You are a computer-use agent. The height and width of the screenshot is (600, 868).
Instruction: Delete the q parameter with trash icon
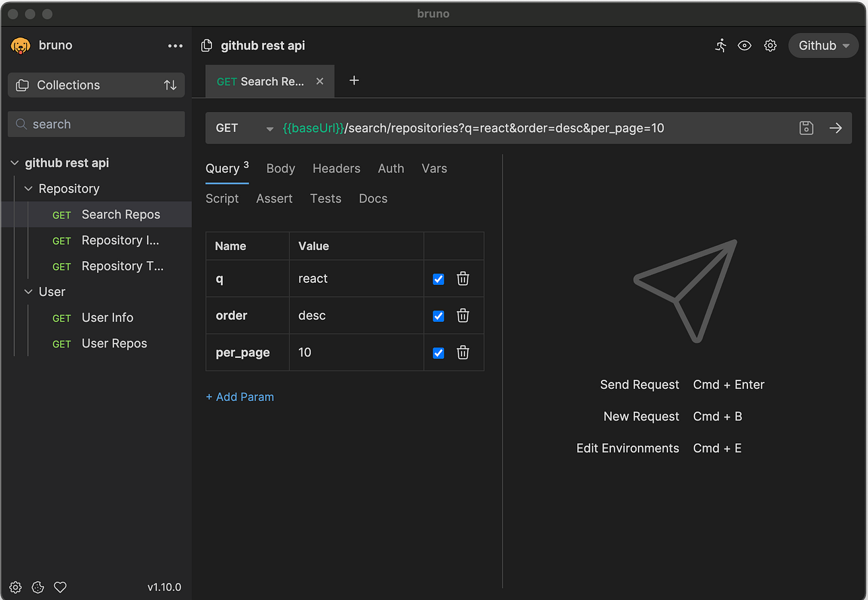point(463,279)
